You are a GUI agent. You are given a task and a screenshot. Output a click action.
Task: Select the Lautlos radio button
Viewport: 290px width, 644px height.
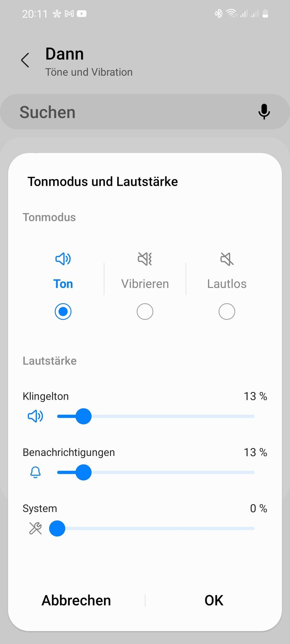click(x=227, y=311)
